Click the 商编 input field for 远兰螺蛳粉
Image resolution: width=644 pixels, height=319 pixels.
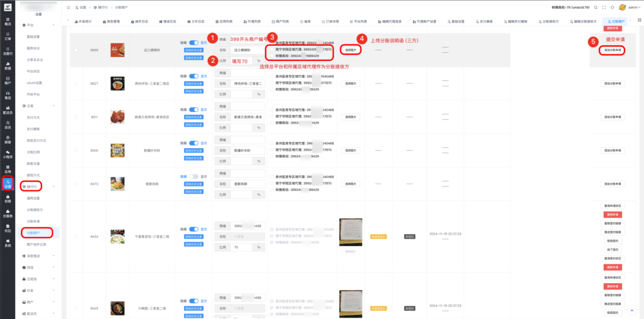click(x=248, y=40)
